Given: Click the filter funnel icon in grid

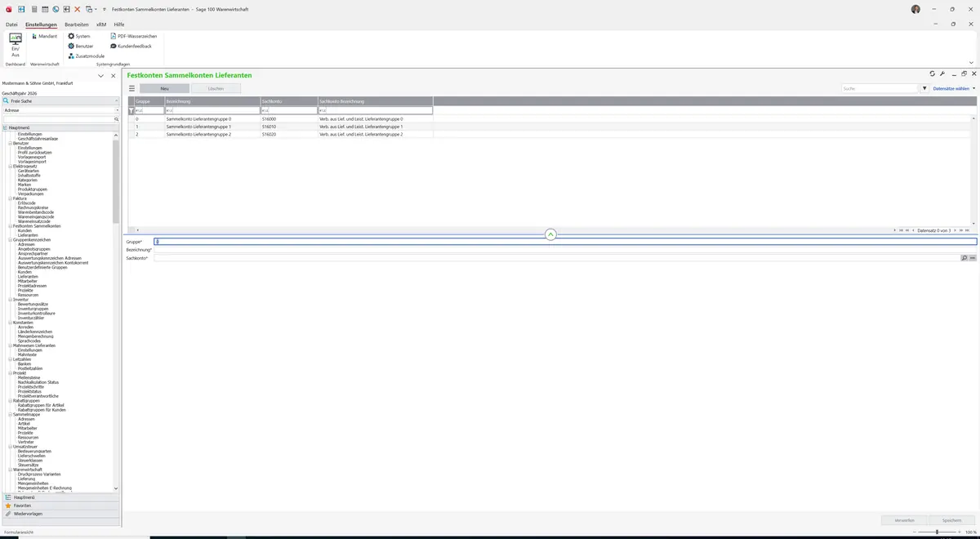Looking at the screenshot, I should pyautogui.click(x=131, y=110).
